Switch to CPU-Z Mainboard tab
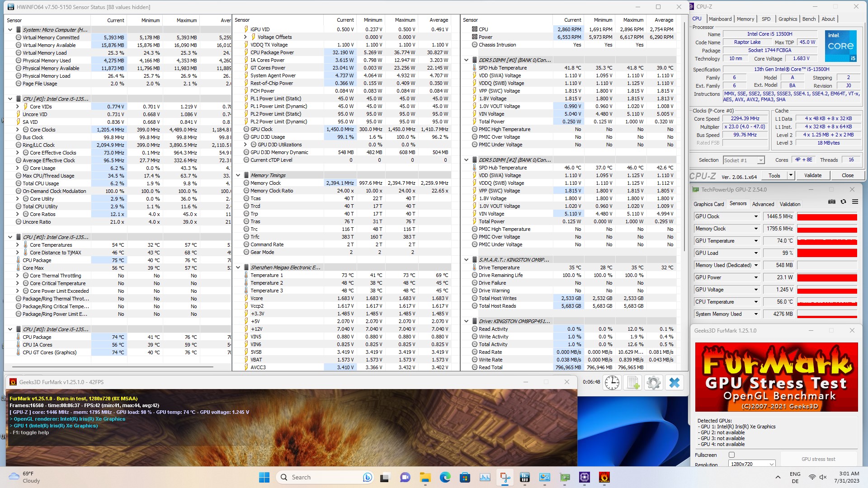868x488 pixels. tap(720, 19)
